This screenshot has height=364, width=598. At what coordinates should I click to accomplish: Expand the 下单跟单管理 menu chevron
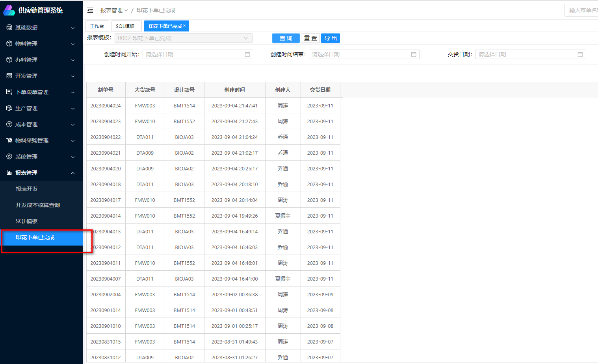point(73,92)
